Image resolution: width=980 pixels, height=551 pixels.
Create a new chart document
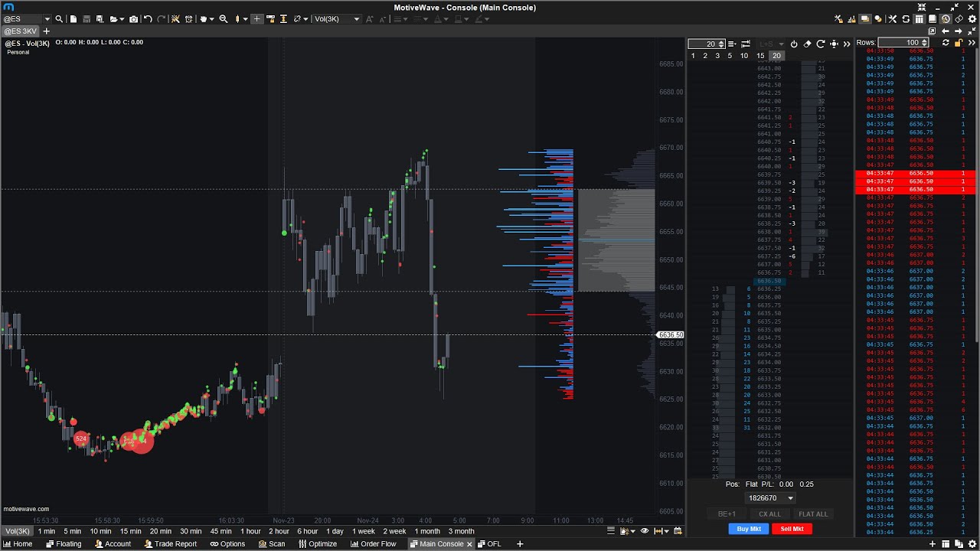pyautogui.click(x=73, y=19)
